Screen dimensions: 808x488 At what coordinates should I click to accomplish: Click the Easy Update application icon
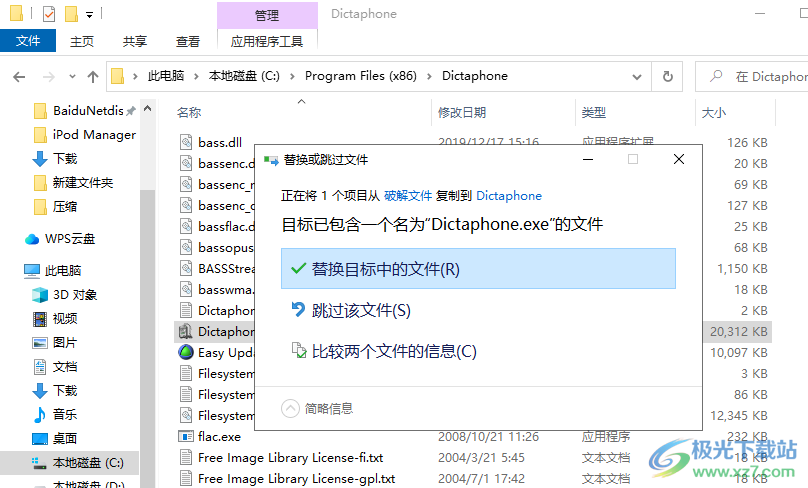pyautogui.click(x=186, y=352)
